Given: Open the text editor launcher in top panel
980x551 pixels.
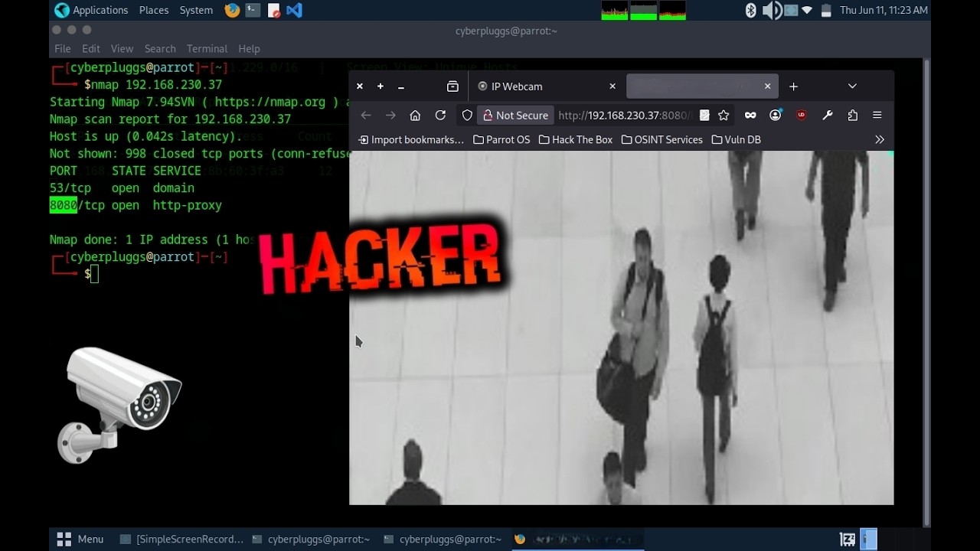Looking at the screenshot, I should point(273,10).
